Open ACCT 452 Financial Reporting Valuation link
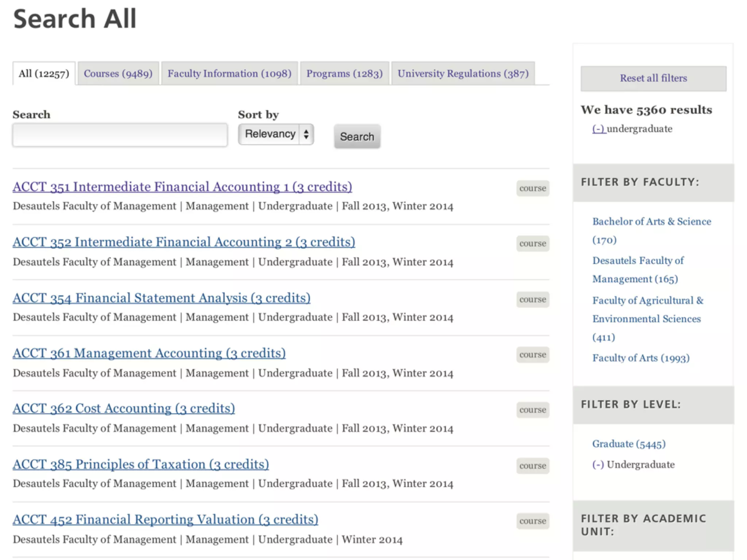 165,520
